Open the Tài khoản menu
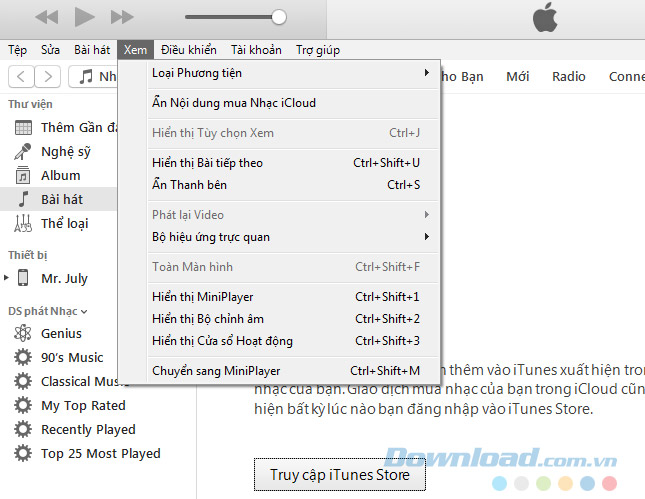The width and height of the screenshot is (645, 499). click(256, 50)
